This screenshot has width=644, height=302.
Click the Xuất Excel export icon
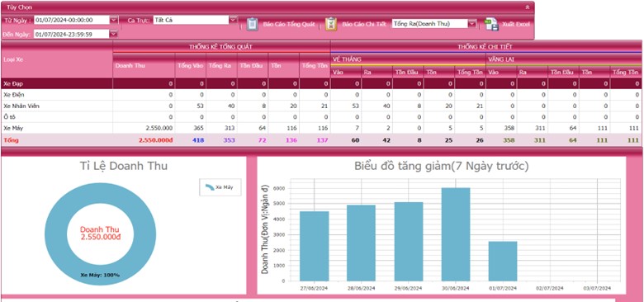(491, 24)
